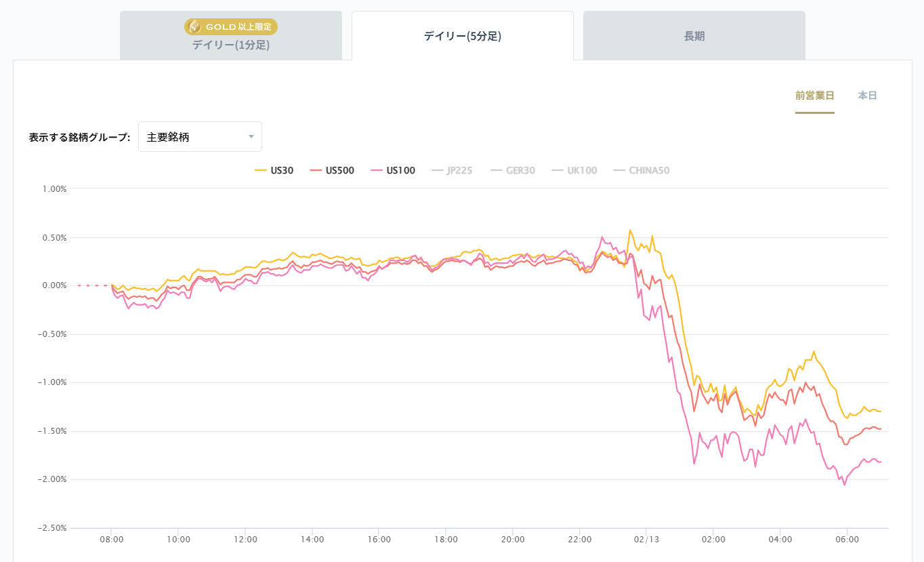Select the デイリー(5分足) tab
Viewport: 924px width, 562px height.
click(x=462, y=36)
